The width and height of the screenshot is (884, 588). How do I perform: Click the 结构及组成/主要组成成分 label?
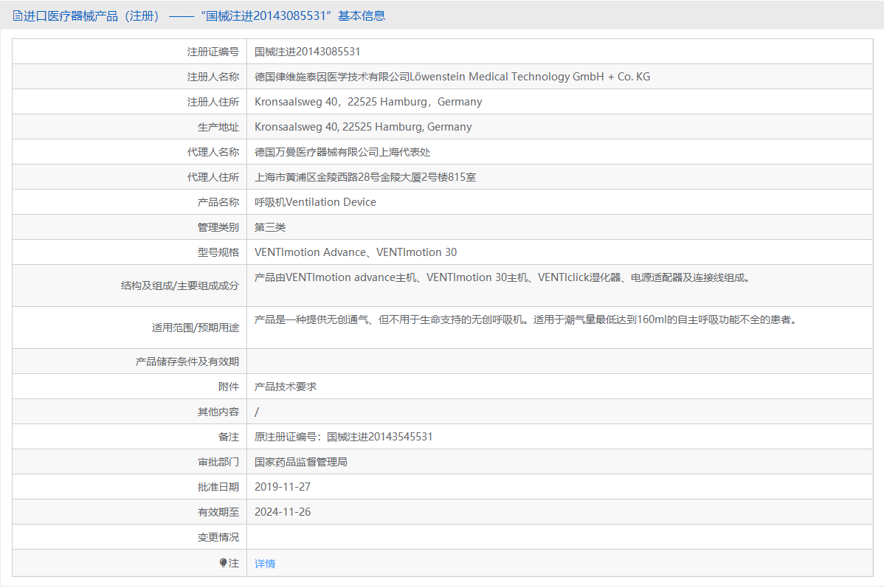[x=180, y=286]
